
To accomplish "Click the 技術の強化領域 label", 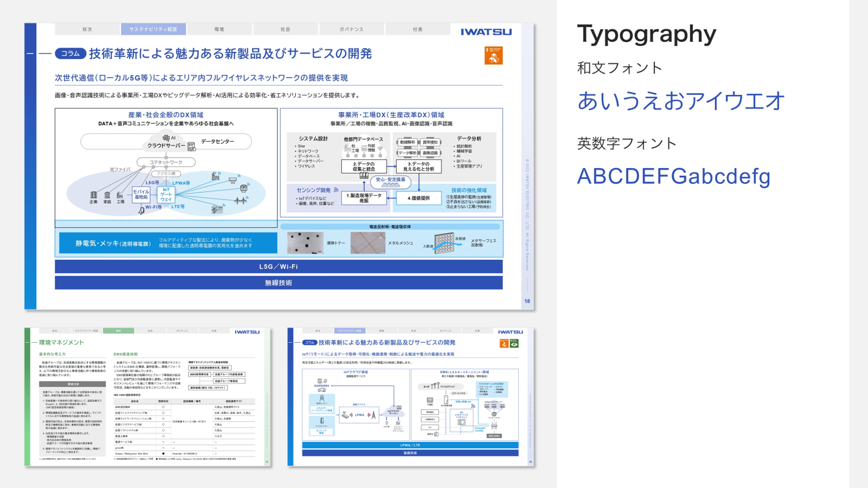I will [x=469, y=190].
